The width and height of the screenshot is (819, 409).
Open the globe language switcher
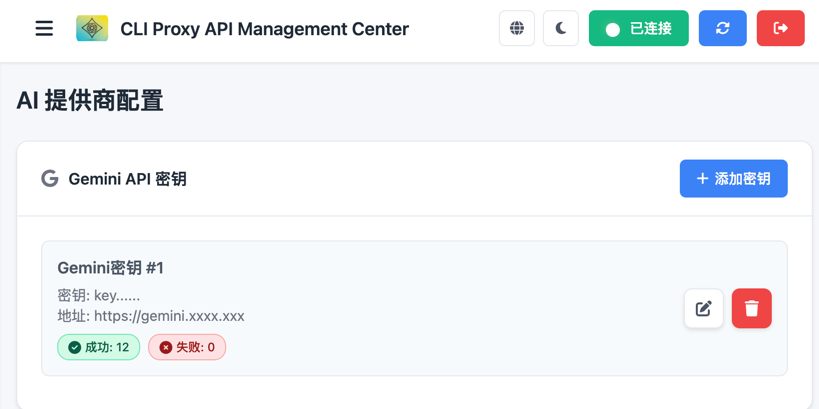(x=517, y=29)
